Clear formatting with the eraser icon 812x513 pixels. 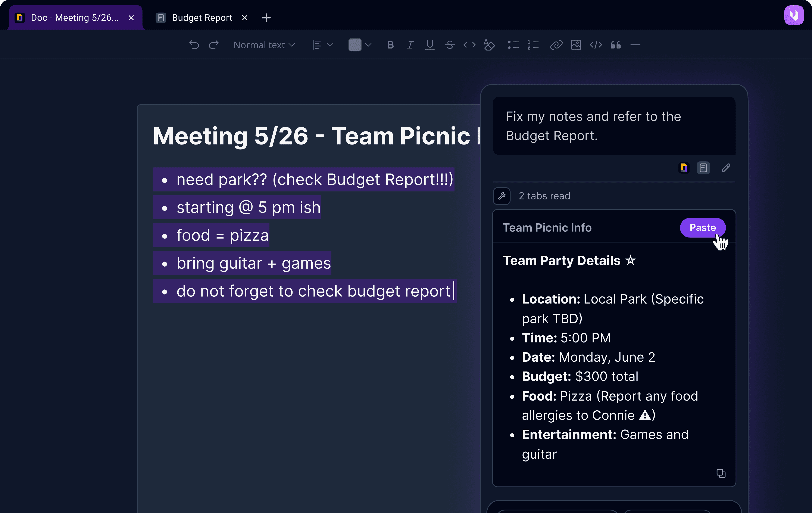(489, 45)
